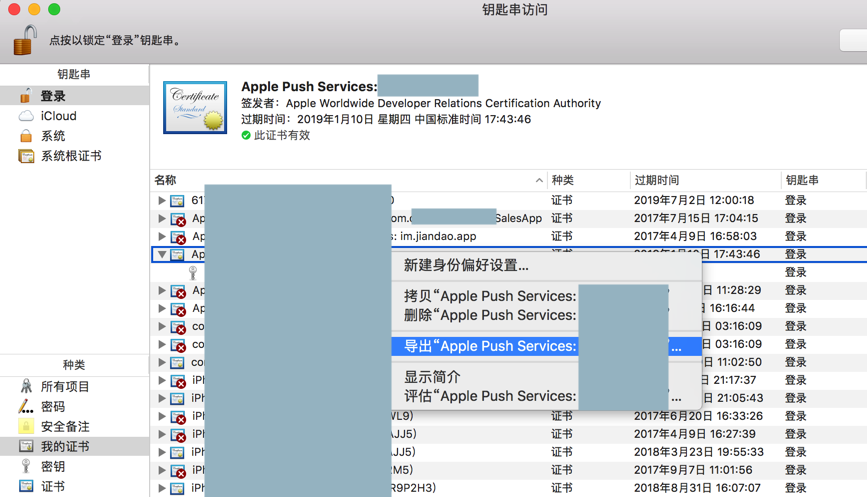This screenshot has height=497, width=867.
Task: Click certificate icon of the row expiring 2017年9月7日
Action: [177, 470]
